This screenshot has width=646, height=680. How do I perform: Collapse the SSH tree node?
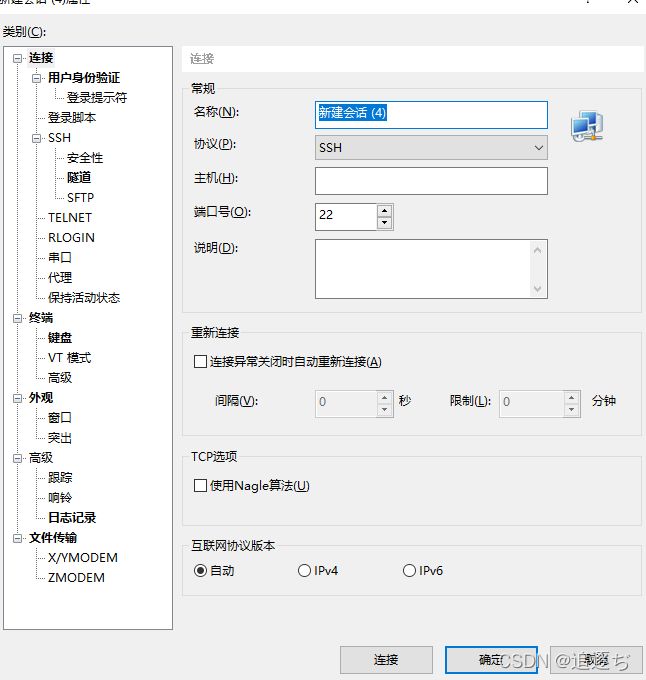[x=36, y=138]
